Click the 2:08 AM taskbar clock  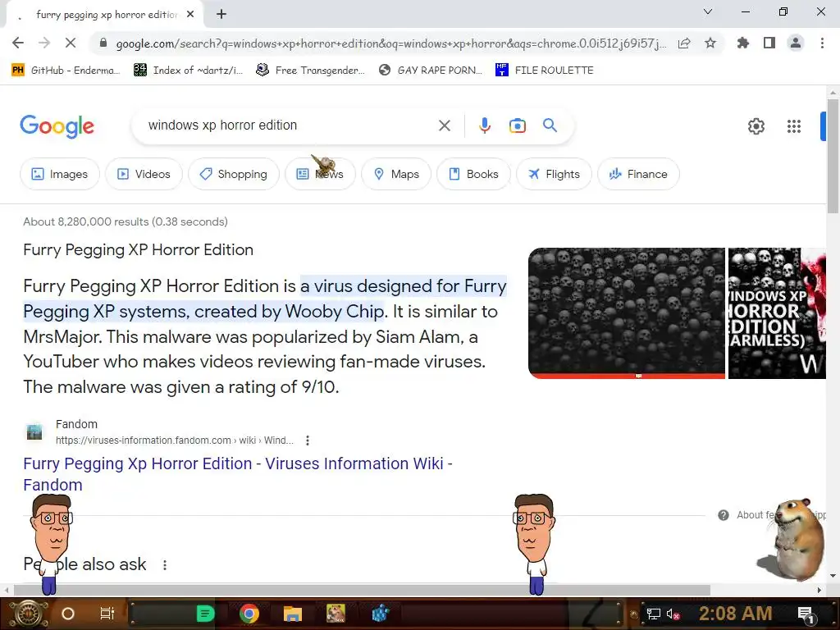[x=736, y=614]
